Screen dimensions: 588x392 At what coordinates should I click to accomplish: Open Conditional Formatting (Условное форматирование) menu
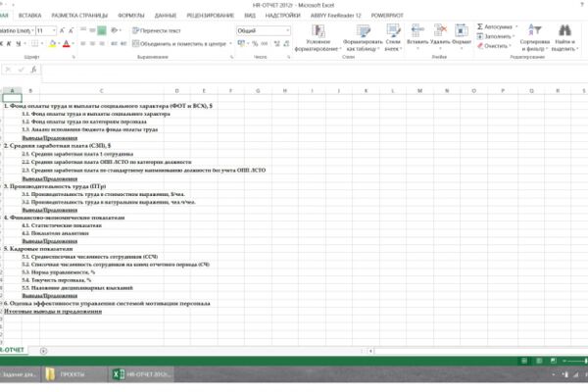pos(318,37)
